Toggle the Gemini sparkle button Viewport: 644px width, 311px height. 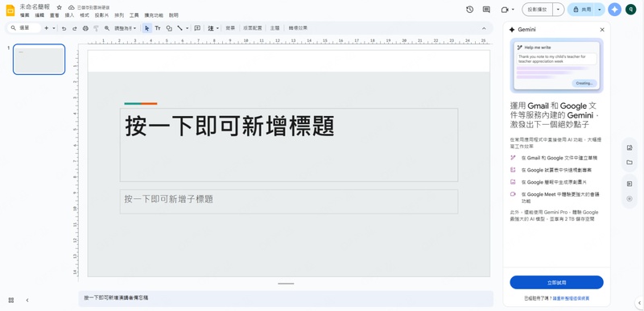point(614,10)
